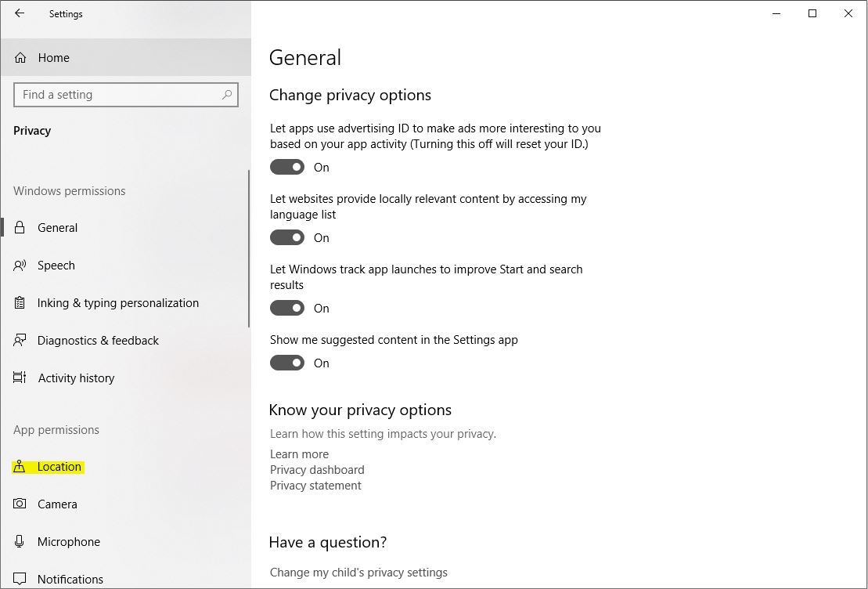Open the Location permissions page
Image resolution: width=868 pixels, height=589 pixels.
[59, 467]
